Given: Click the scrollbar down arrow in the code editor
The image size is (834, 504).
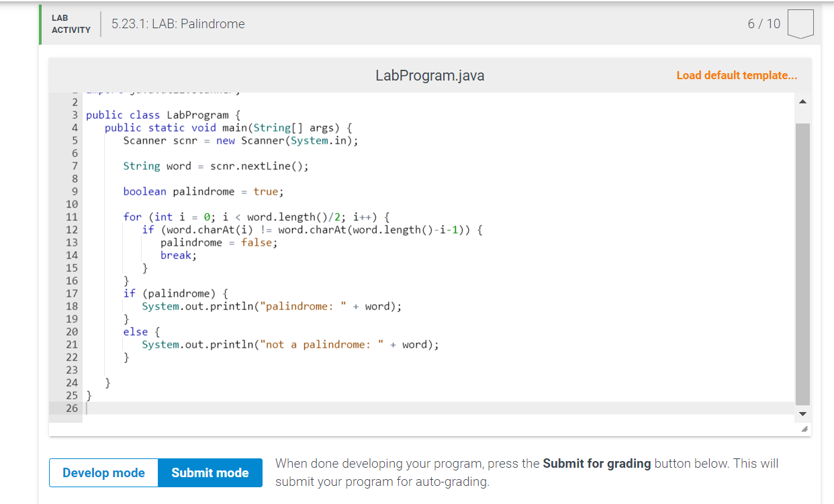Looking at the screenshot, I should pos(803,414).
